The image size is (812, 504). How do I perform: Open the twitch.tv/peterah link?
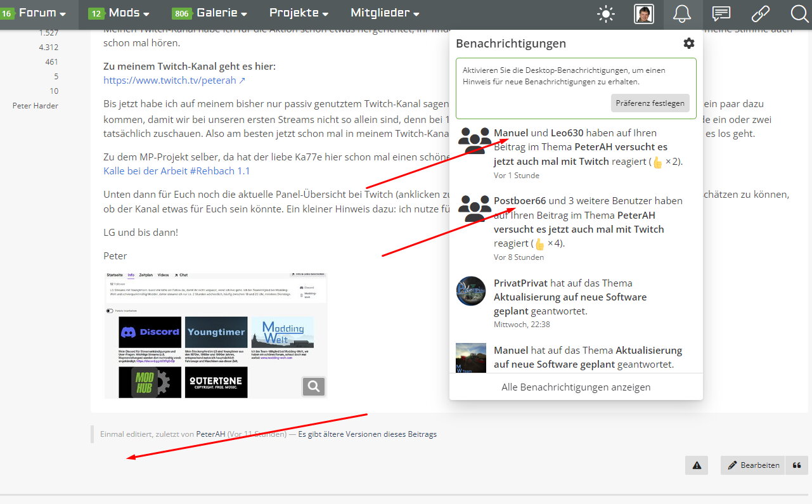(x=174, y=81)
